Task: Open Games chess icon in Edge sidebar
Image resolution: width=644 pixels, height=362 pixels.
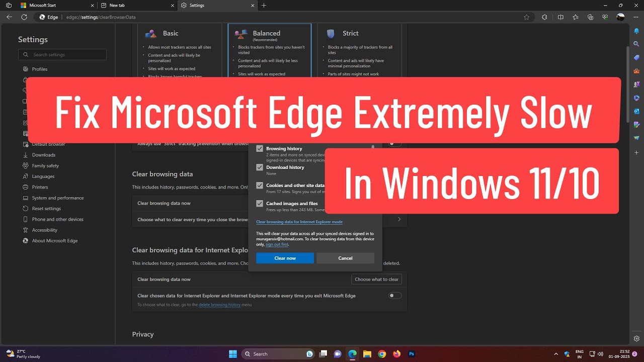Action: coord(636,84)
